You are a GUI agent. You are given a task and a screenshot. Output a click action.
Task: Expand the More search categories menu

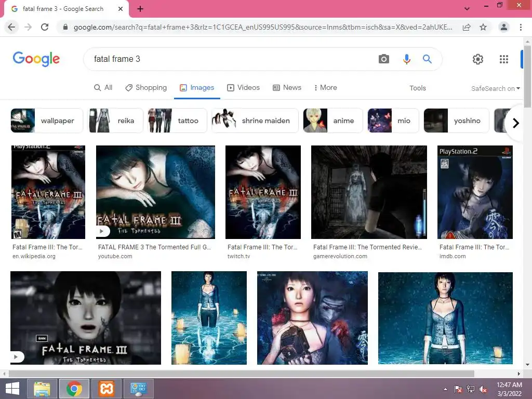[x=325, y=87]
